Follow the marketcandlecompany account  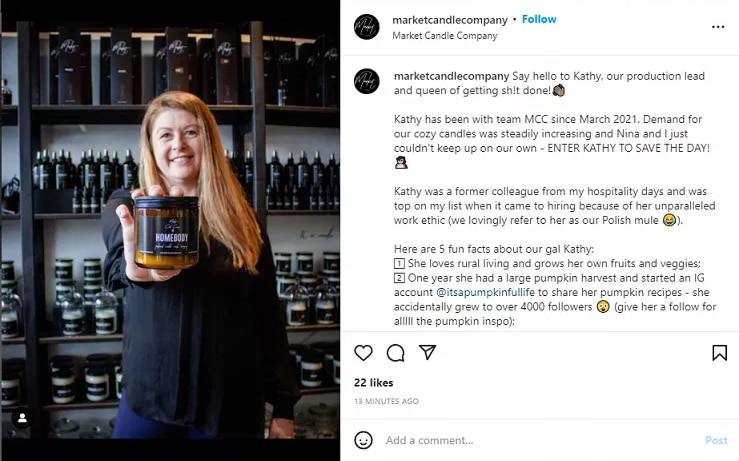point(539,19)
